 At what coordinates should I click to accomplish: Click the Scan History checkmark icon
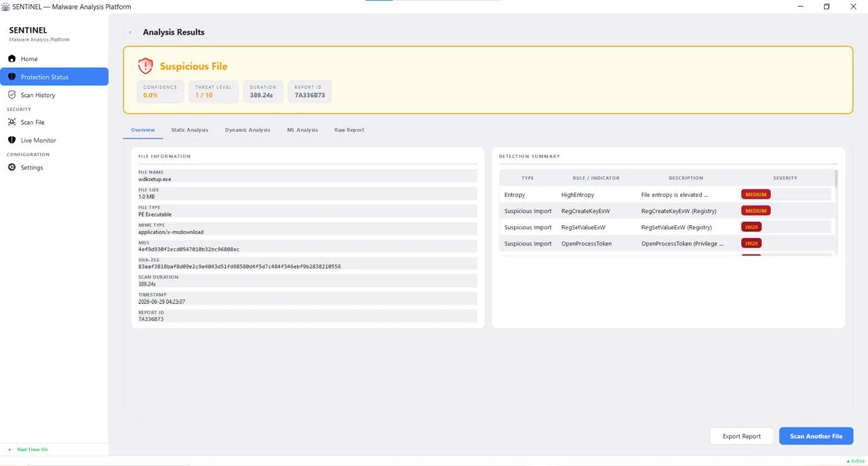(12, 95)
